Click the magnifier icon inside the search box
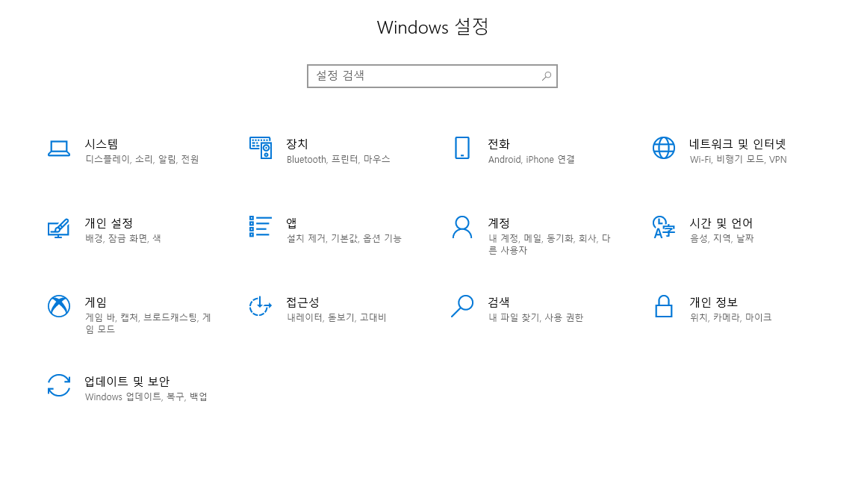Viewport: 867px width, 504px height. click(547, 75)
